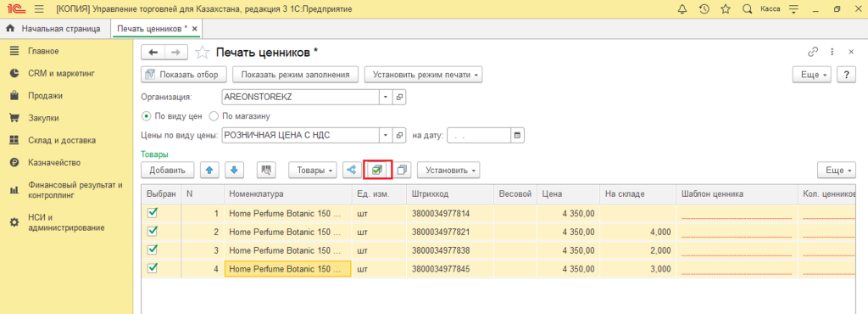Click the search magnifier in title bar
The image size is (868, 314).
pos(747,9)
